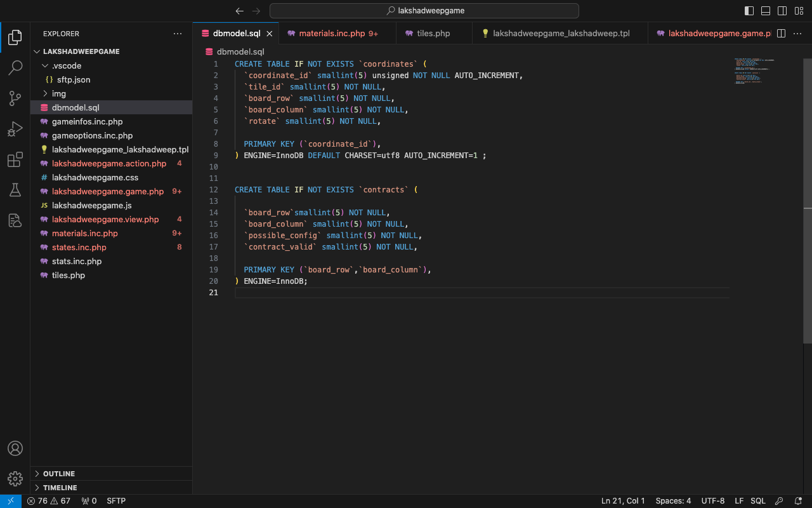The height and width of the screenshot is (508, 812).
Task: Select dbmodel.sql in the file tree
Action: tap(111, 107)
